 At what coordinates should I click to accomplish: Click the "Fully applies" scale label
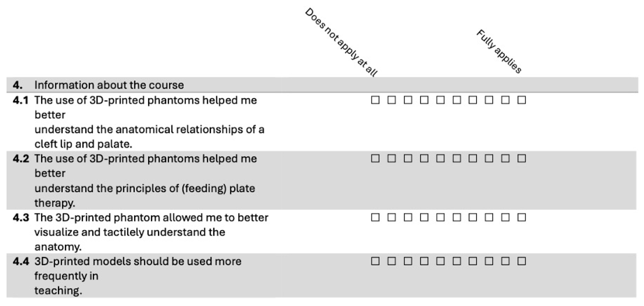(499, 51)
